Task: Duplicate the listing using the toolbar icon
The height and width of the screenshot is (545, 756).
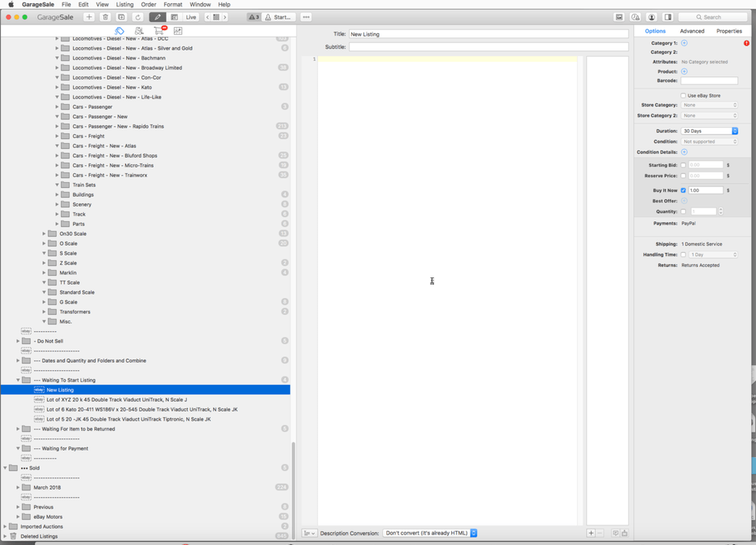Action: coord(121,17)
